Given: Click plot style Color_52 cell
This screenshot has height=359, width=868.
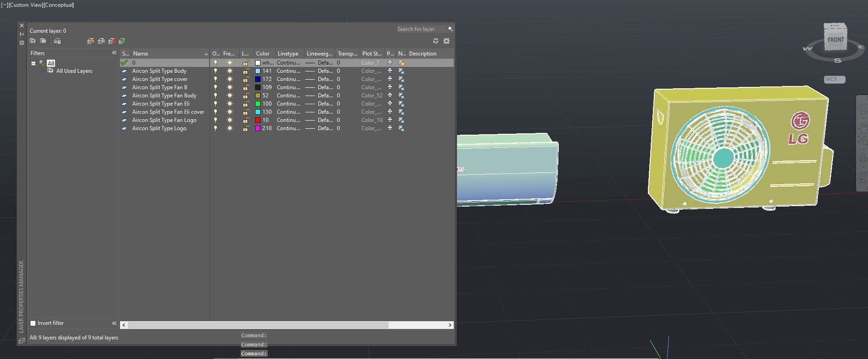Looking at the screenshot, I should click(x=372, y=96).
